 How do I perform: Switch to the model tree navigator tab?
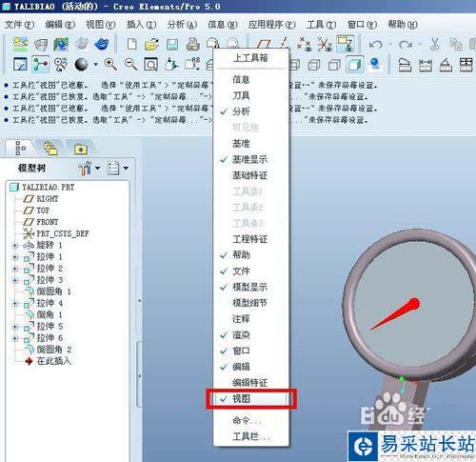[20, 148]
